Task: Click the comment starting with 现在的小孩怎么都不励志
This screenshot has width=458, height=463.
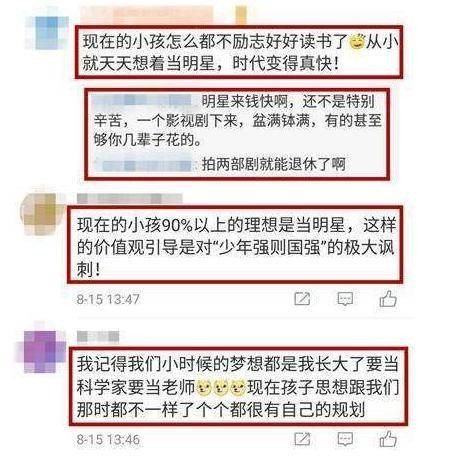Action: pos(239,52)
